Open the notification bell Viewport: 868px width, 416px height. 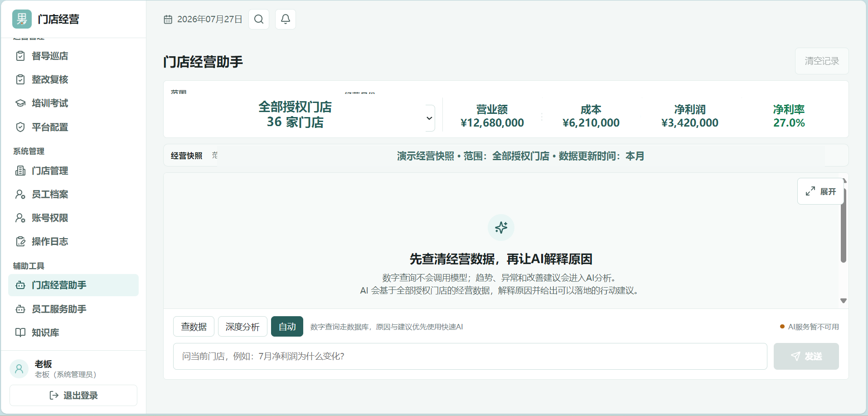pyautogui.click(x=286, y=19)
